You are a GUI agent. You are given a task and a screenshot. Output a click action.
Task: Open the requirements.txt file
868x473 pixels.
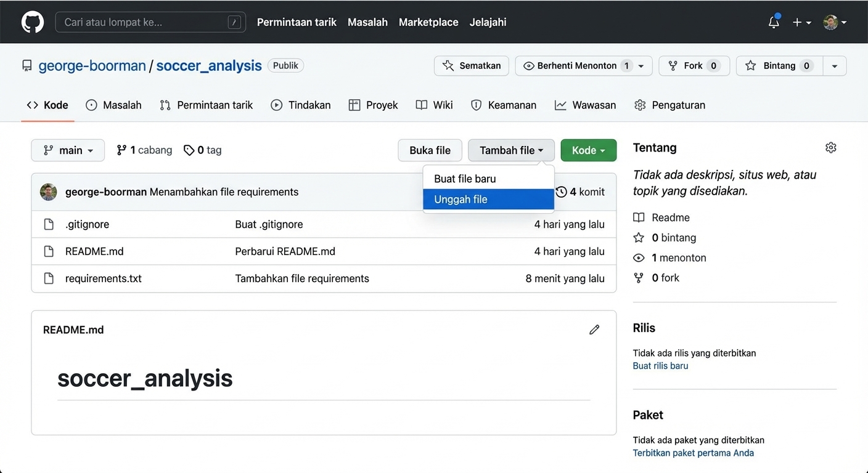pos(104,278)
